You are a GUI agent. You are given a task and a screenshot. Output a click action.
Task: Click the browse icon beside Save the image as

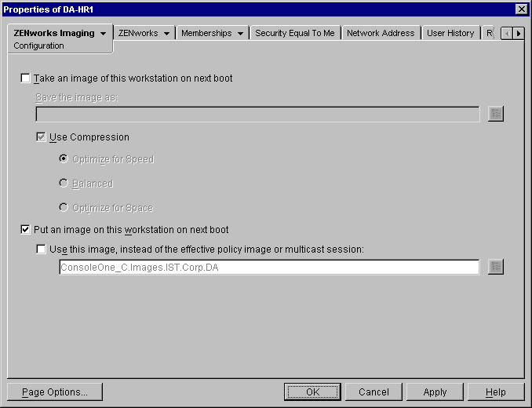tap(495, 114)
